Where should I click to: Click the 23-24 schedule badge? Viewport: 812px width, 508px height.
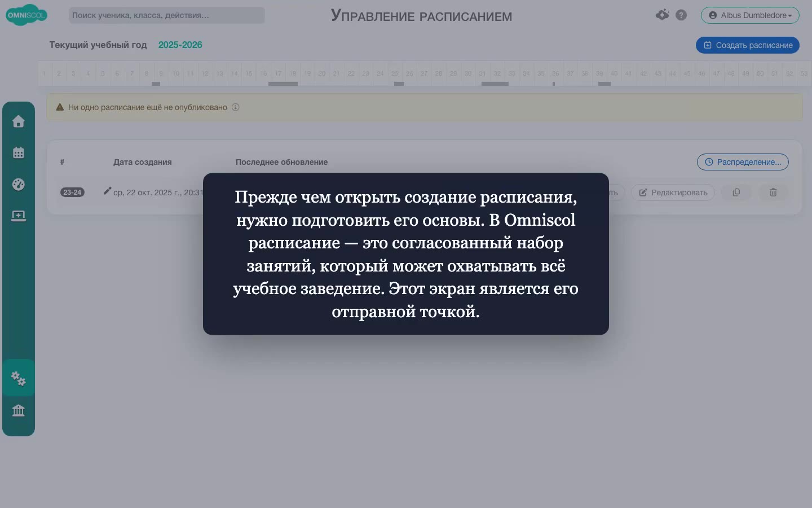[x=72, y=192]
